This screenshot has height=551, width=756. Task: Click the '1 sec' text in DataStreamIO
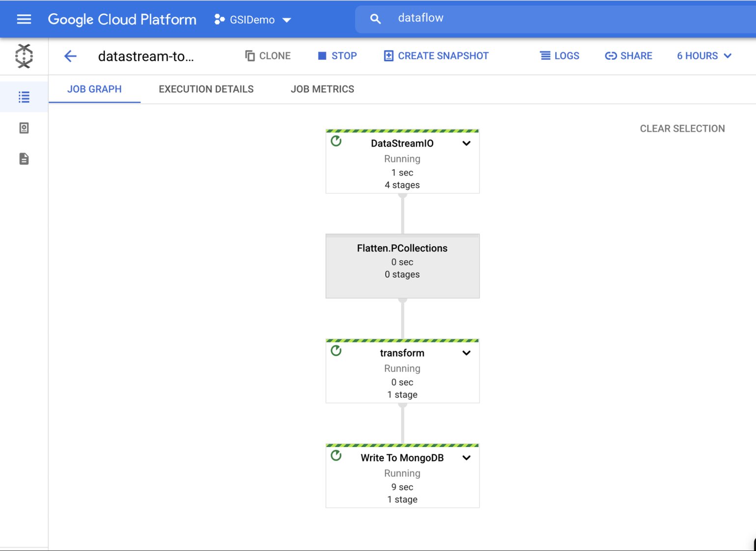[402, 173]
